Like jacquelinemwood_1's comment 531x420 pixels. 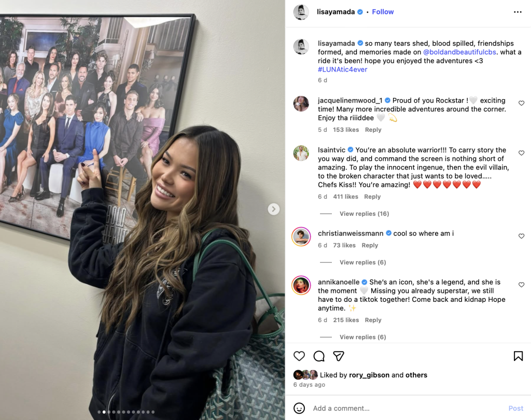[522, 103]
